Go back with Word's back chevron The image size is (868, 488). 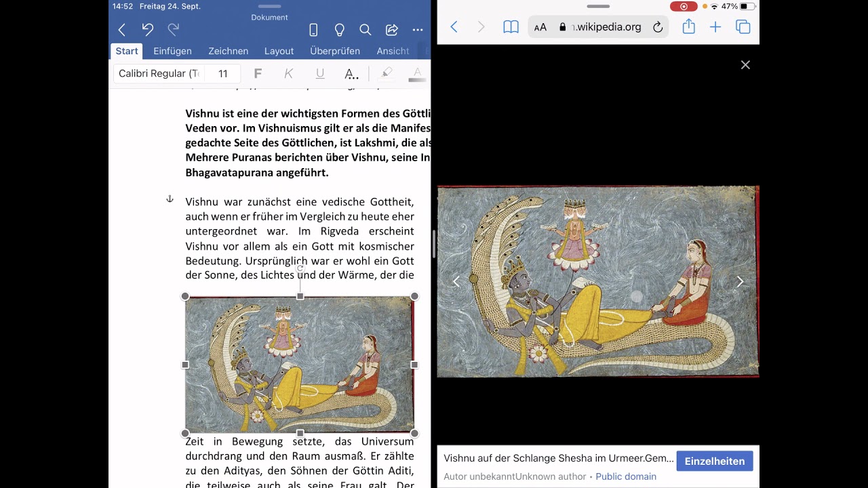point(121,30)
